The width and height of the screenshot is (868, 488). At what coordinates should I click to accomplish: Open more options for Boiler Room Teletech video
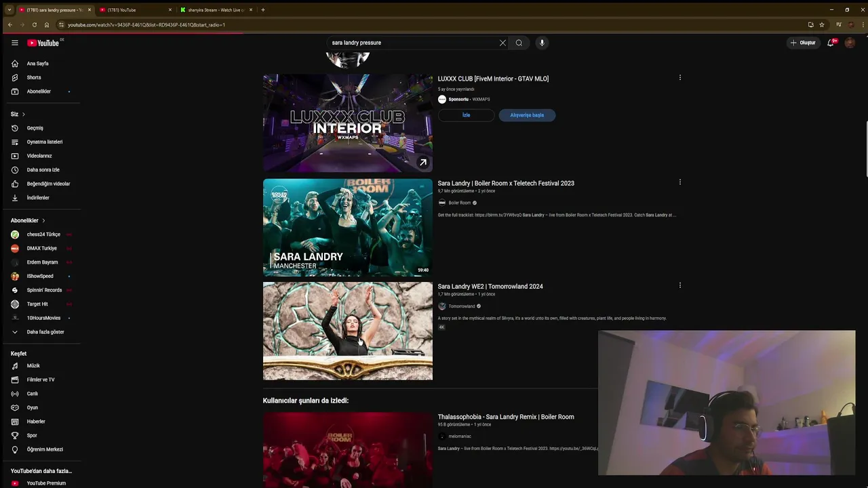click(679, 182)
